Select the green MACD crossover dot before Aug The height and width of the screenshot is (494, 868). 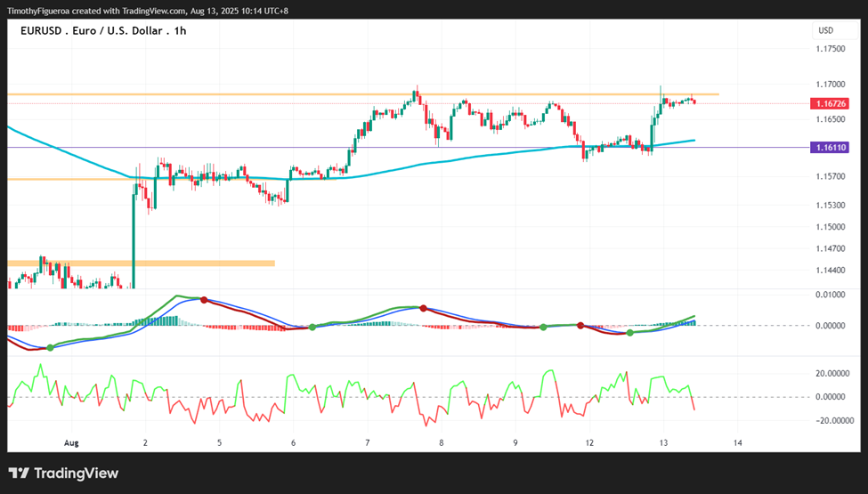click(x=51, y=347)
